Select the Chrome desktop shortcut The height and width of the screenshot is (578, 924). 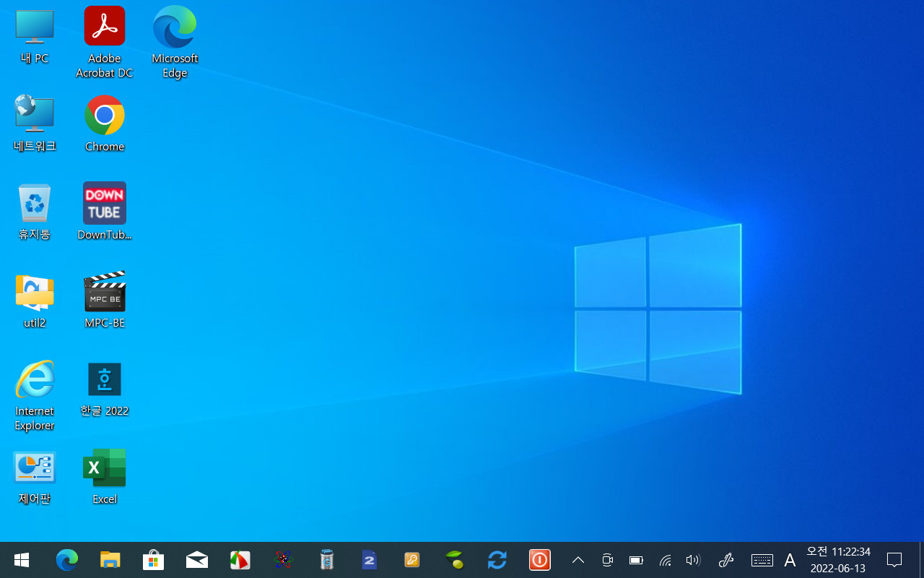(x=105, y=124)
